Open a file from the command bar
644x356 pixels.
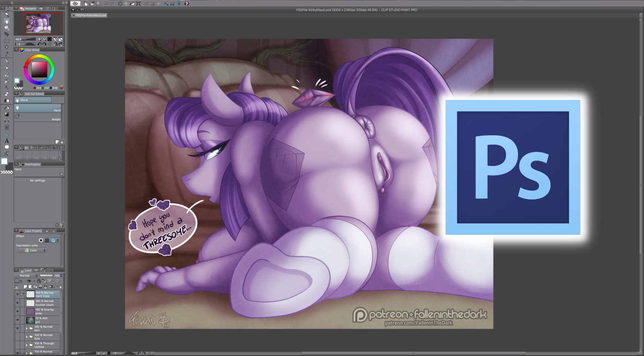(92, 4)
